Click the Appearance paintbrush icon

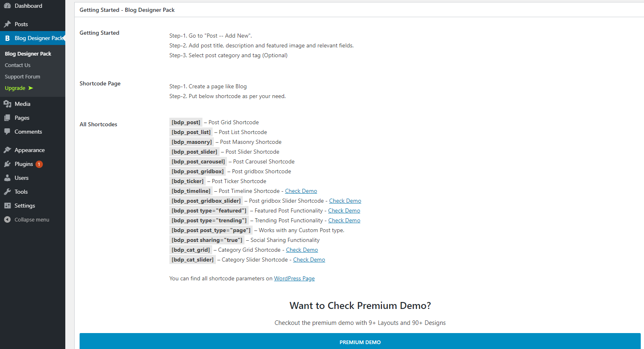[x=7, y=150]
